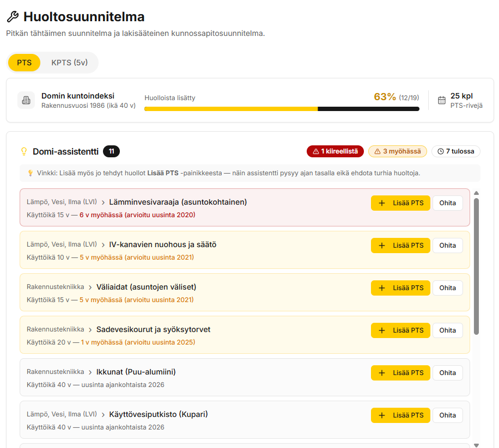Open the KPTS (5v) tab

pos(69,63)
